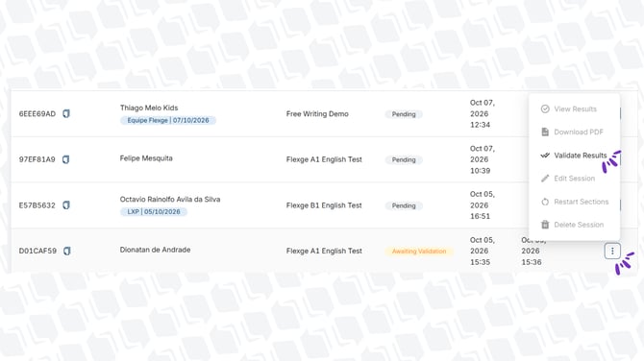This screenshot has width=644, height=361.
Task: Click the trash Delete Session icon
Action: (x=545, y=225)
